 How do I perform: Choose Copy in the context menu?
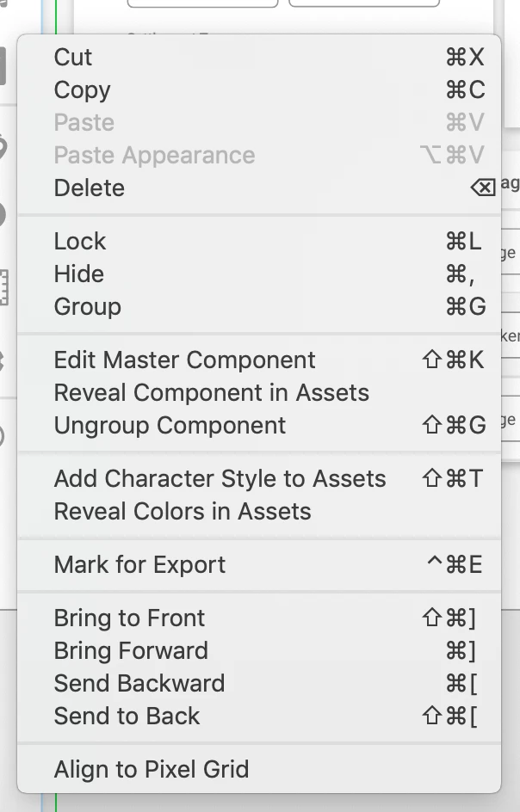[82, 90]
